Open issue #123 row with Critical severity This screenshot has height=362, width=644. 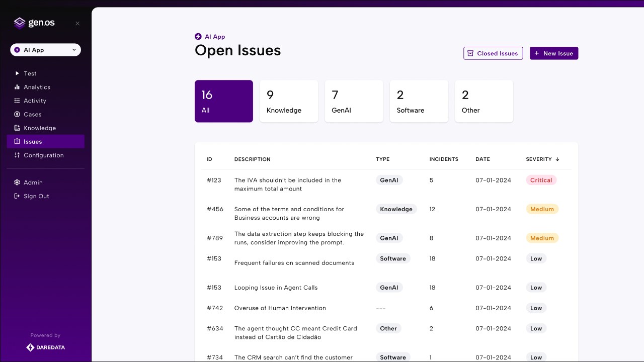coord(386,185)
